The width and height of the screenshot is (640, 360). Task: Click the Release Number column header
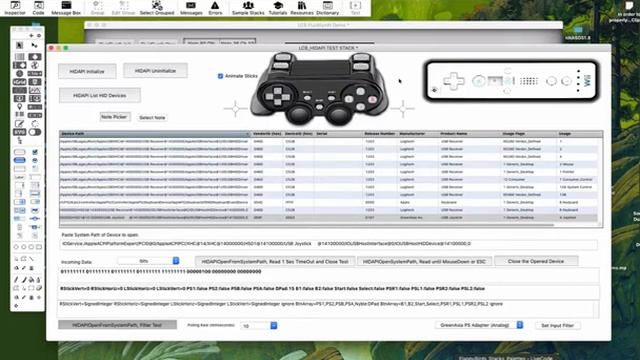tap(380, 134)
